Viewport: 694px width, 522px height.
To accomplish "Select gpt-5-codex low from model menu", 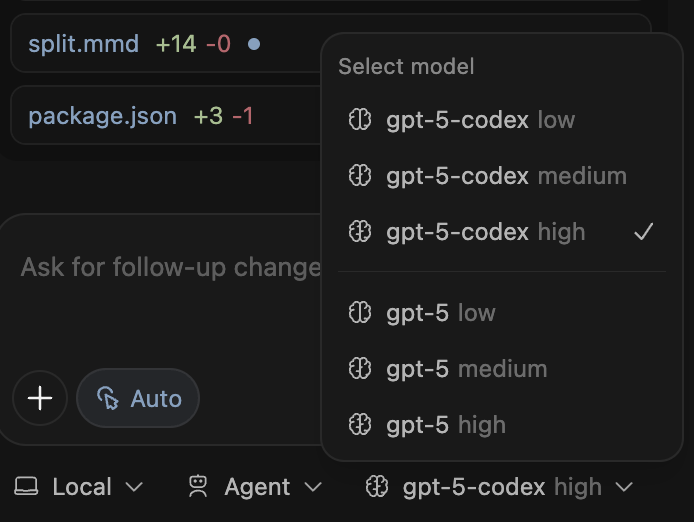I will click(480, 120).
